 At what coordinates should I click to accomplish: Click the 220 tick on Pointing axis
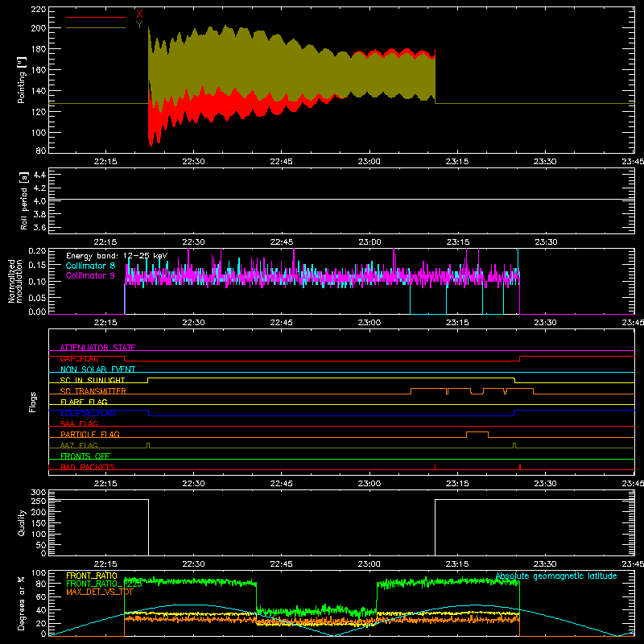(38, 9)
